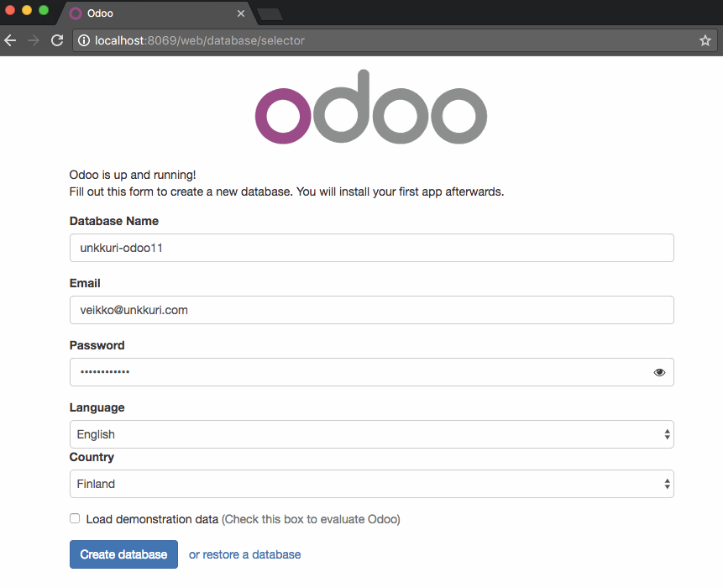Click the browser back arrow

[x=10, y=40]
